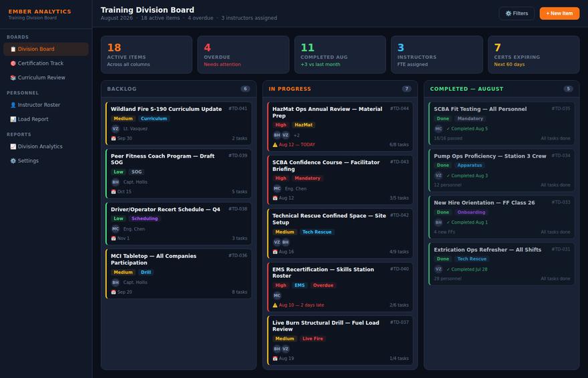
Task: Click the warning icon beside Aug 12 TODAY
Action: click(275, 145)
